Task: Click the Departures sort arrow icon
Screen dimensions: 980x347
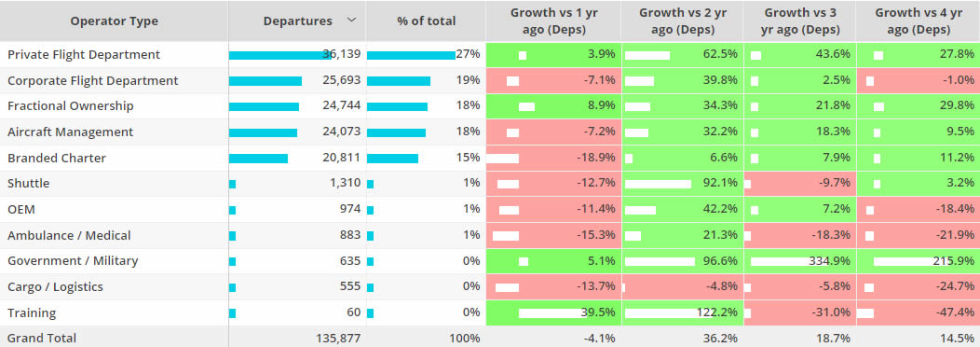Action: [x=351, y=20]
